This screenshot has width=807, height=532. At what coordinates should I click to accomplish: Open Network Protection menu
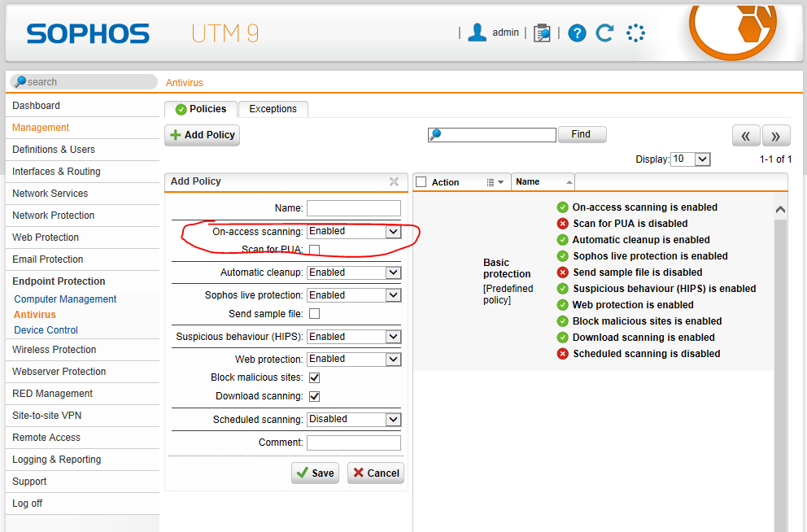click(82, 216)
